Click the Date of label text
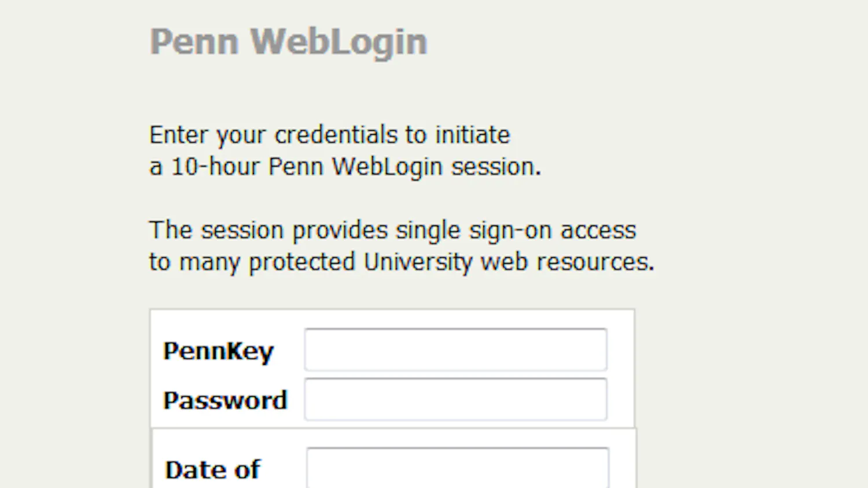 tap(212, 469)
